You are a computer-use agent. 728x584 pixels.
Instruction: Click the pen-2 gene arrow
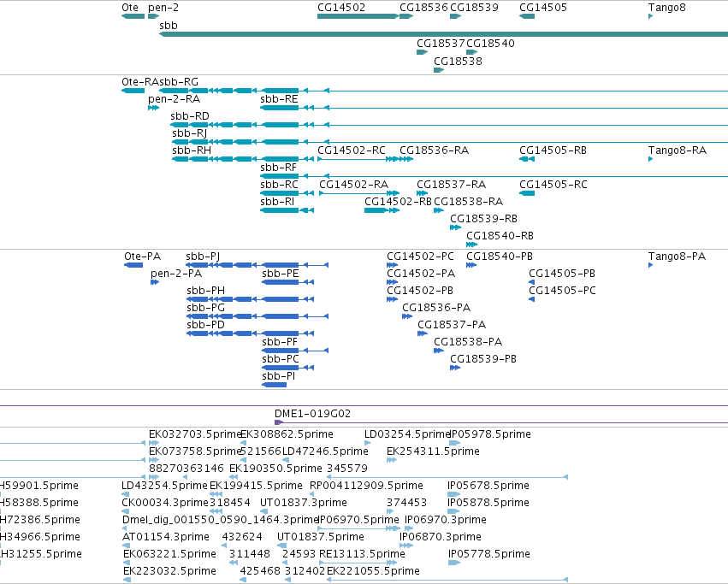click(x=153, y=16)
